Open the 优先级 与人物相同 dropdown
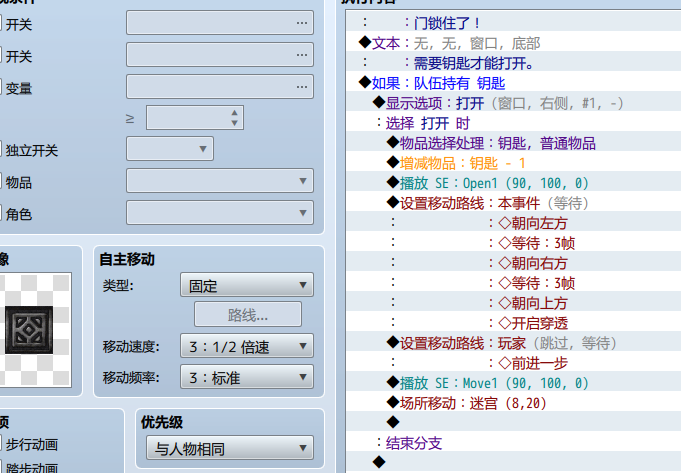 click(230, 448)
